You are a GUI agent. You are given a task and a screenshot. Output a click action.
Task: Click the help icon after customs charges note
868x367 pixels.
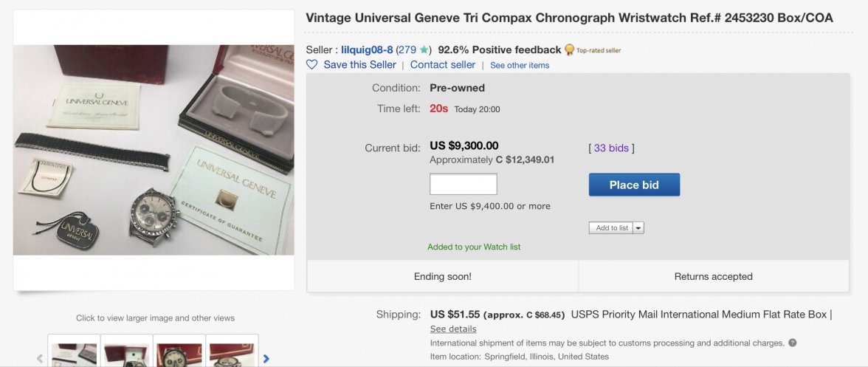coord(792,343)
